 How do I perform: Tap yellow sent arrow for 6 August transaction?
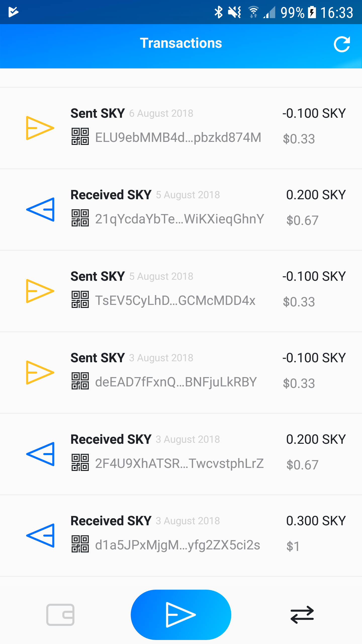(x=40, y=128)
